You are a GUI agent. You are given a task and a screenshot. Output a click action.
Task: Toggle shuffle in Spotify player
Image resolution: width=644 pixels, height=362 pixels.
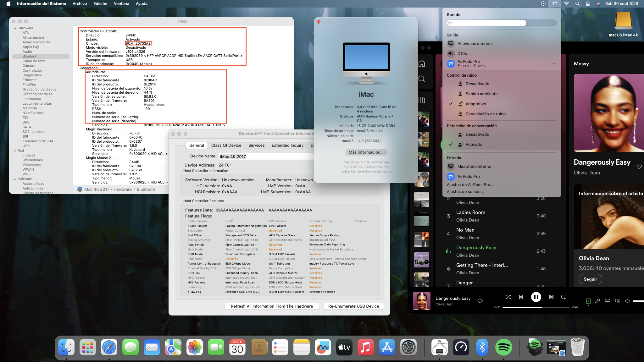pos(508,297)
